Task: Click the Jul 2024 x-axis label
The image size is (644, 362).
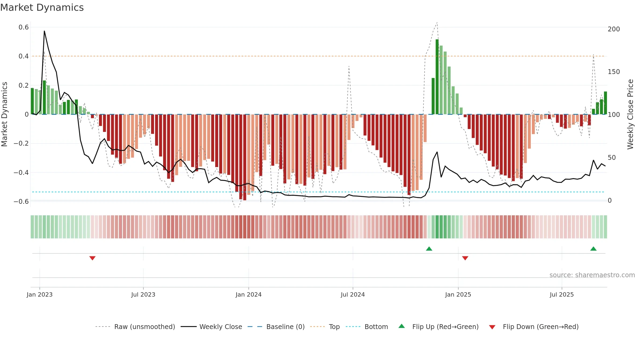Action: pyautogui.click(x=353, y=294)
